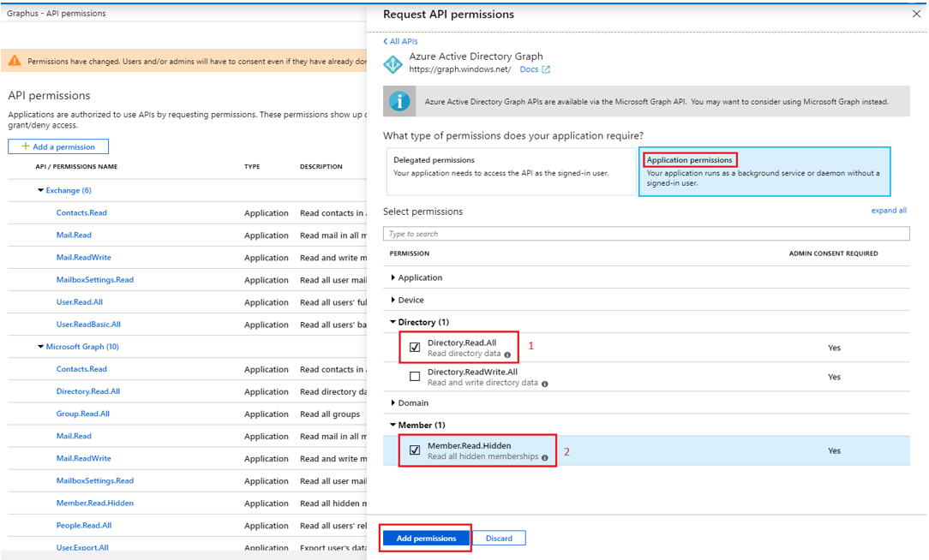The height and width of the screenshot is (560, 929).
Task: Click Yes in the Directory.ReadWrite.All row
Action: [834, 377]
